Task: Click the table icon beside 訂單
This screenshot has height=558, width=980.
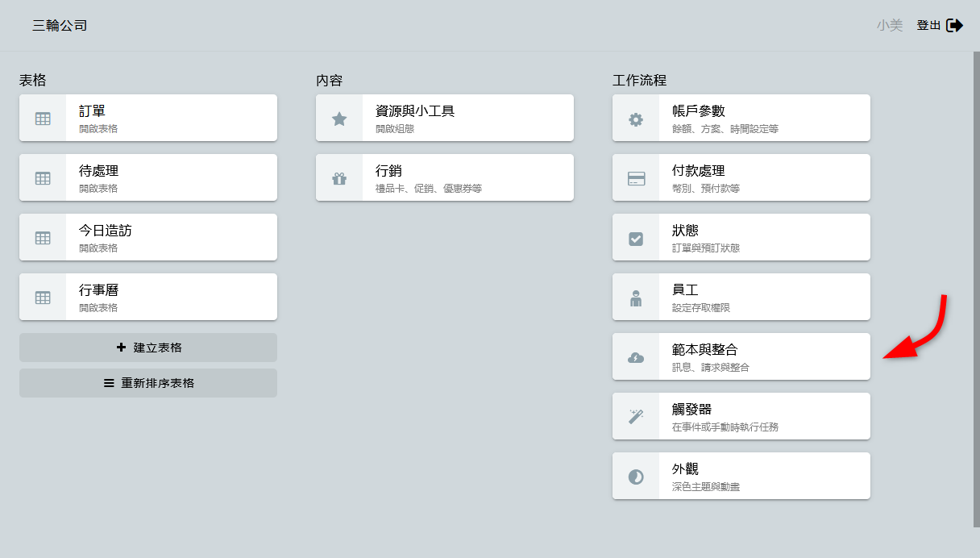Action: pos(43,119)
